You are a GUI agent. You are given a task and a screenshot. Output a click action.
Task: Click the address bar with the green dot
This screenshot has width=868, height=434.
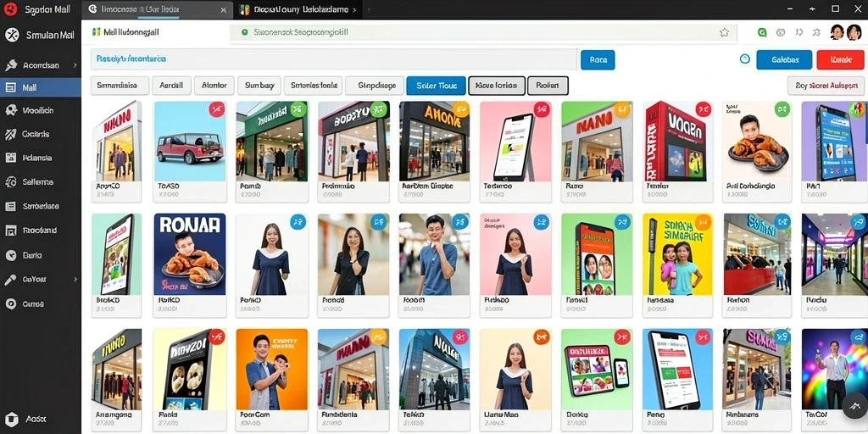click(483, 33)
